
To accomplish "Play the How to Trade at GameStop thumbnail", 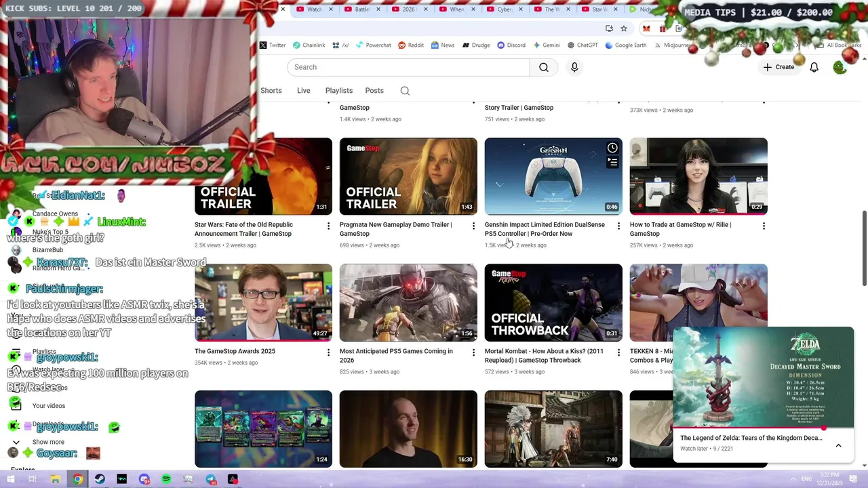I will pyautogui.click(x=698, y=176).
